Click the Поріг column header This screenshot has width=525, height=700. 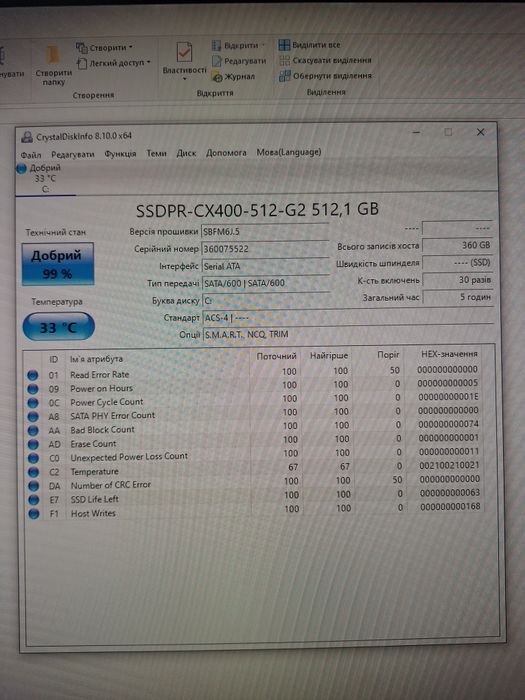(388, 354)
